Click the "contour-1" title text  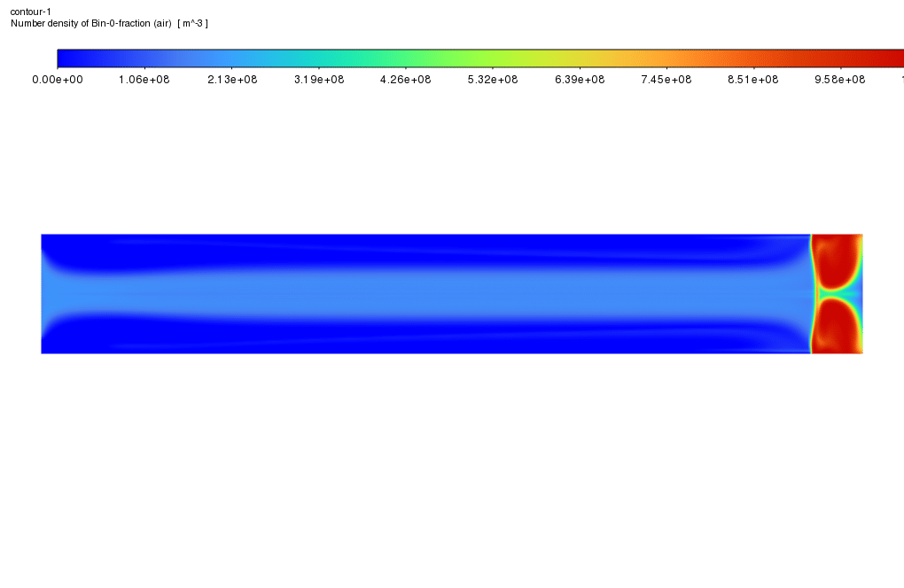point(31,12)
